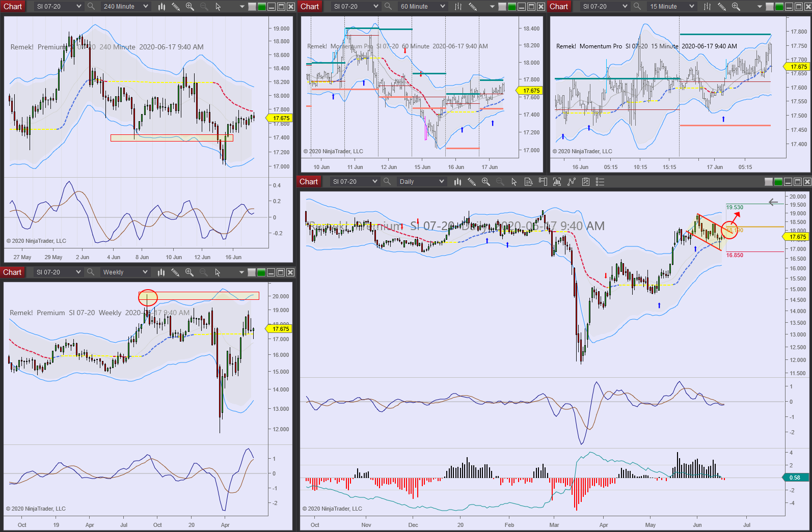Open the 60 Minute interval dropdown
Screen dimensions: 812x532
pos(423,7)
